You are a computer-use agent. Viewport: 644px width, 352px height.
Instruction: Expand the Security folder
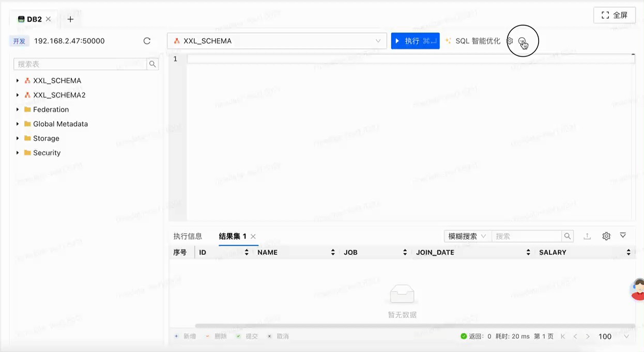pyautogui.click(x=18, y=153)
